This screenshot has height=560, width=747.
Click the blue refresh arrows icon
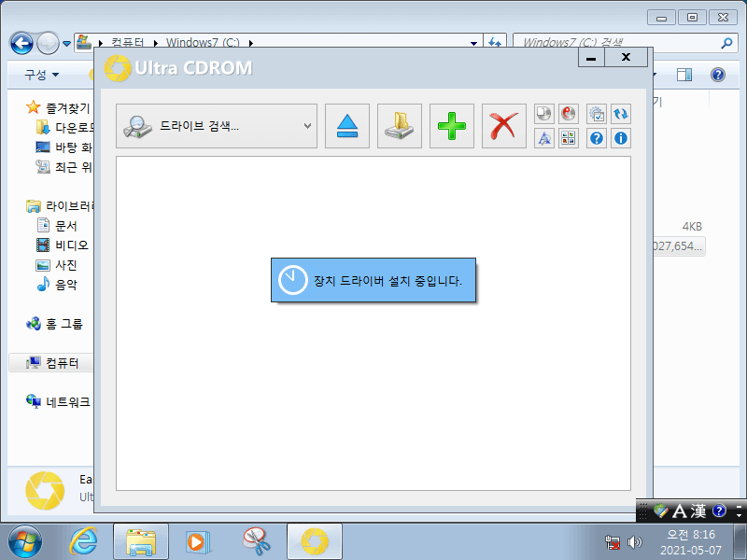(x=621, y=114)
